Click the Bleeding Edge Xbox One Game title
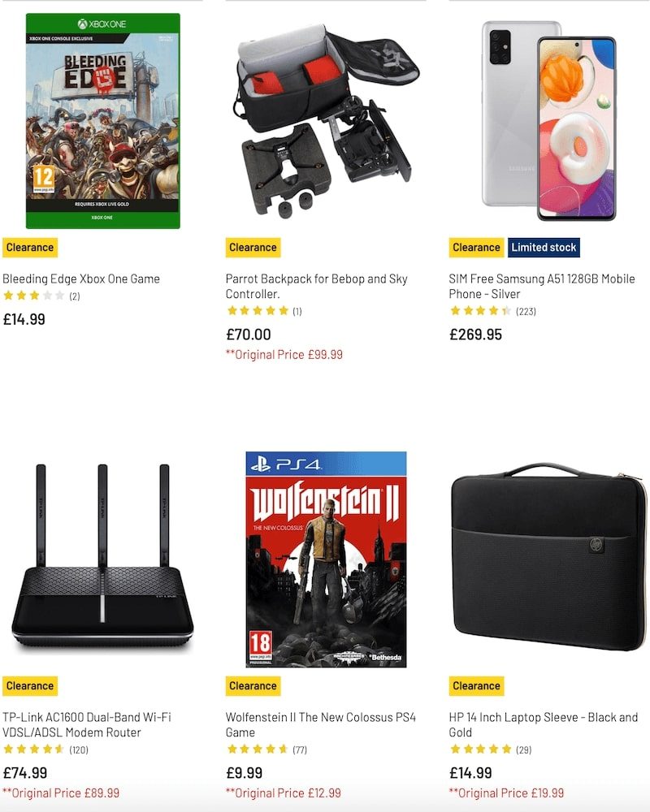This screenshot has height=812, width=650. (x=81, y=279)
